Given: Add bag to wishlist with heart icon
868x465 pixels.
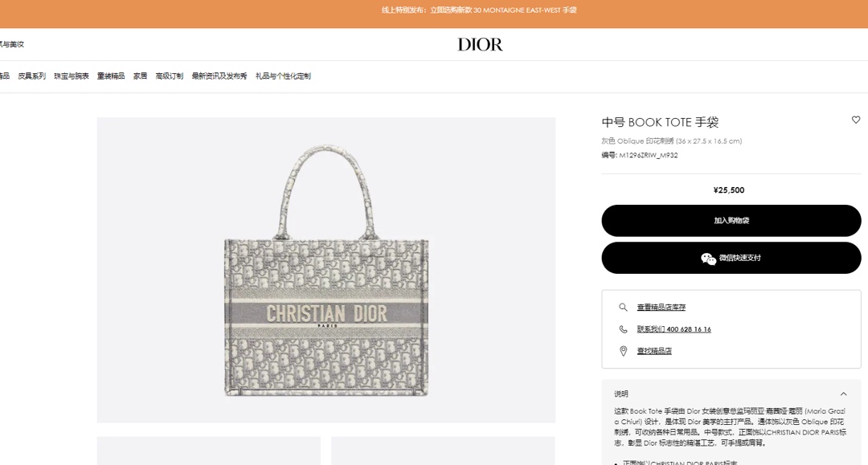Looking at the screenshot, I should [x=856, y=120].
